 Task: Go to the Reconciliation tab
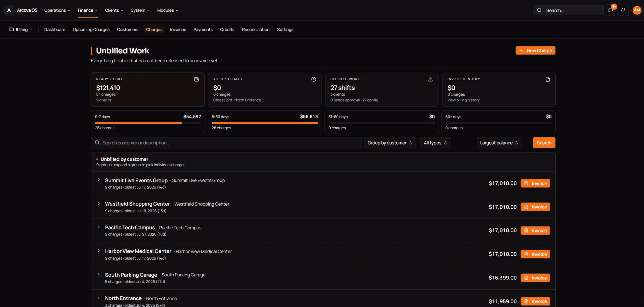(x=256, y=29)
